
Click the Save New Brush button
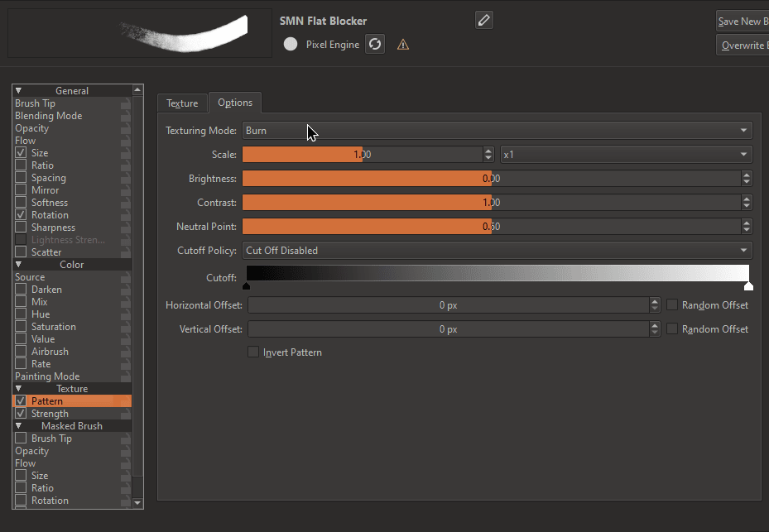pos(742,22)
